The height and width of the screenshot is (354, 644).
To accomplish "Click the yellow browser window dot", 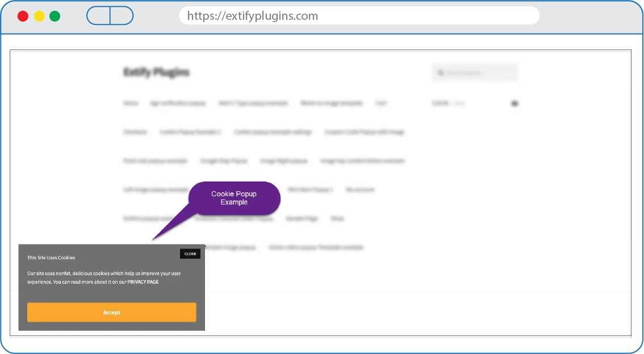I will (39, 16).
